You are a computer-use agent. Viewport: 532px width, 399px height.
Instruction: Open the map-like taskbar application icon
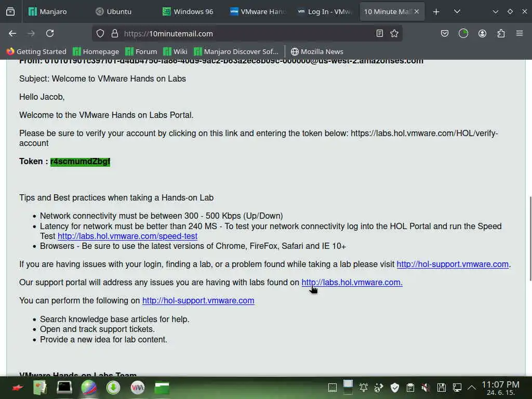(39, 388)
